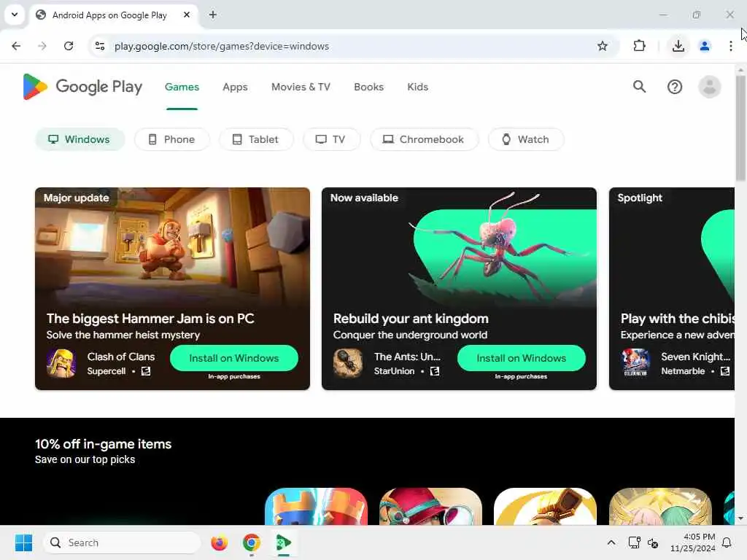Select the Tablet device filter chip
Viewport: 747px width, 560px height.
coord(256,139)
